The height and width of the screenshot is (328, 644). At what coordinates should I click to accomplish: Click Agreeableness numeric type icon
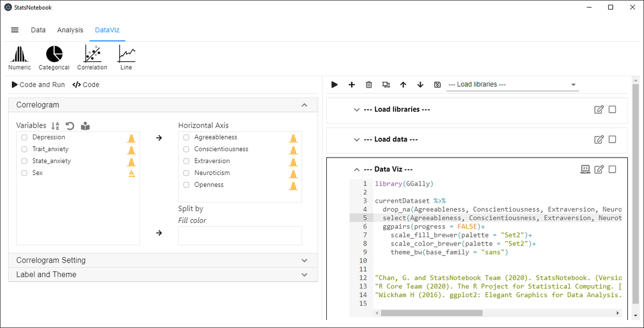(293, 138)
